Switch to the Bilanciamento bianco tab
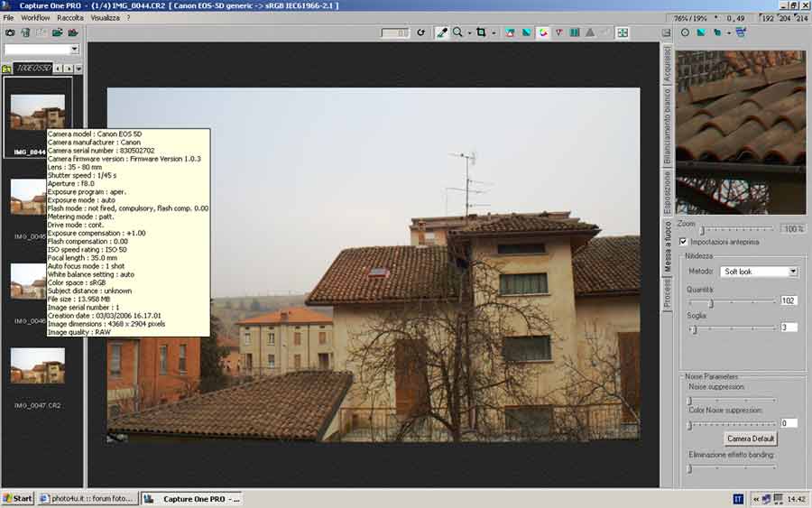 (x=667, y=126)
